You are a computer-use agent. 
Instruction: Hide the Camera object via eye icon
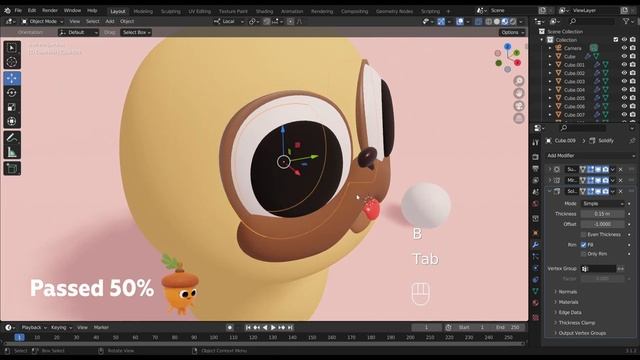(624, 48)
